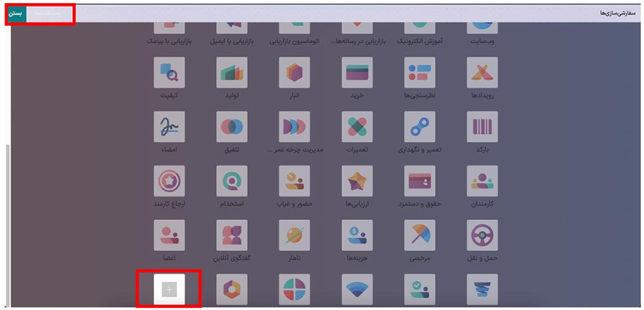Open the سفارشی‌سازی‌ها (Customizations) menu
The image size is (644, 310).
click(614, 14)
